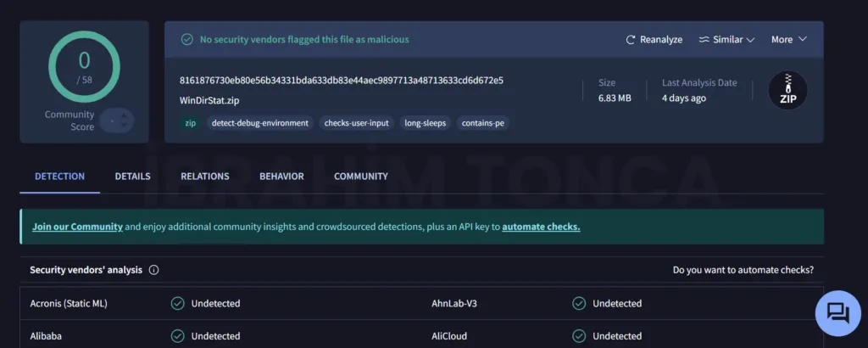This screenshot has height=348, width=868.
Task: Click the Undetected result for Alibaba
Action: tap(216, 336)
